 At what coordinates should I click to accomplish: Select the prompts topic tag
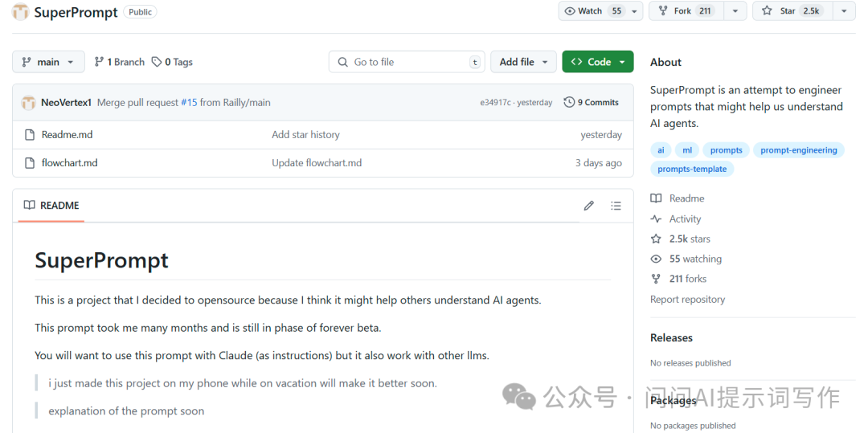[x=727, y=150]
